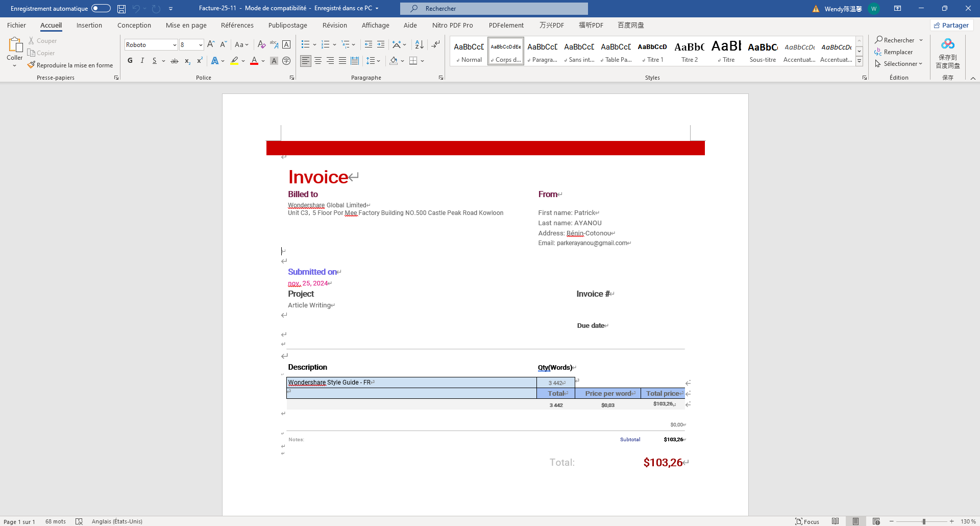Open change case Aa dropdown

[x=241, y=45]
